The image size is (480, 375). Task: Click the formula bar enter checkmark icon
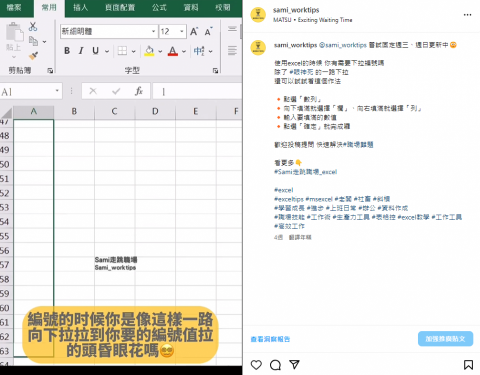116,91
